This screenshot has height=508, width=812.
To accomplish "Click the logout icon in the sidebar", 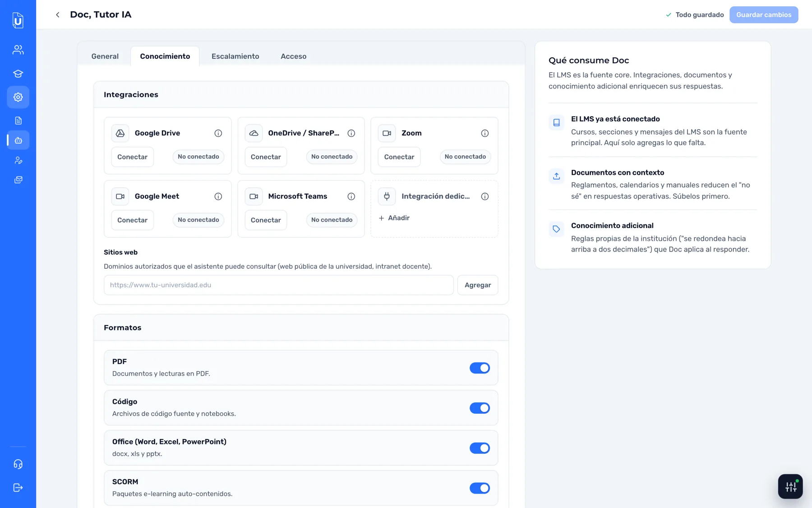I will pyautogui.click(x=18, y=488).
